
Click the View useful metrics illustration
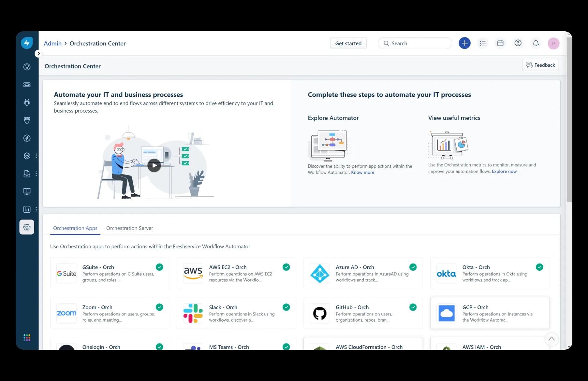[448, 145]
